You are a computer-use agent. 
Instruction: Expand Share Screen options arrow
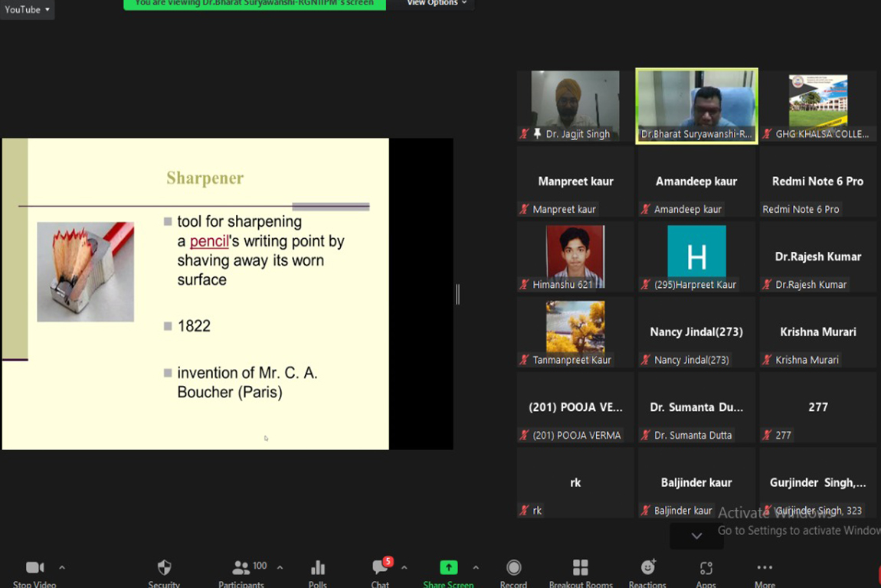click(476, 567)
